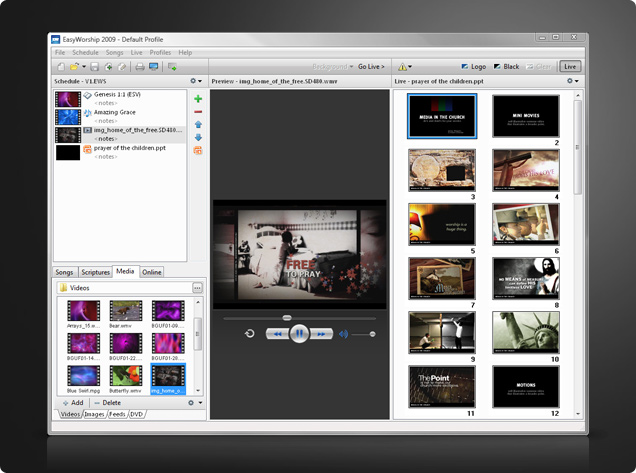Click the fast-forward button in preview
This screenshot has width=636, height=473.
click(x=321, y=334)
